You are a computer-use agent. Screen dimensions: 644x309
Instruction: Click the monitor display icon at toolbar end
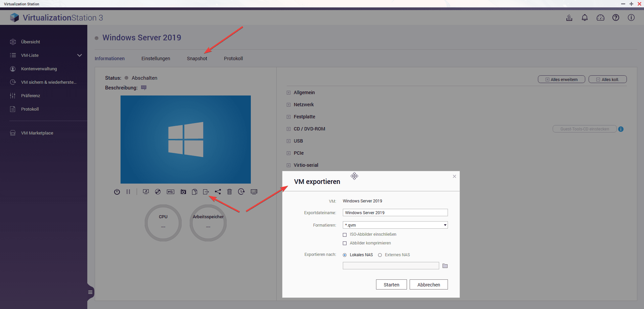pyautogui.click(x=254, y=192)
